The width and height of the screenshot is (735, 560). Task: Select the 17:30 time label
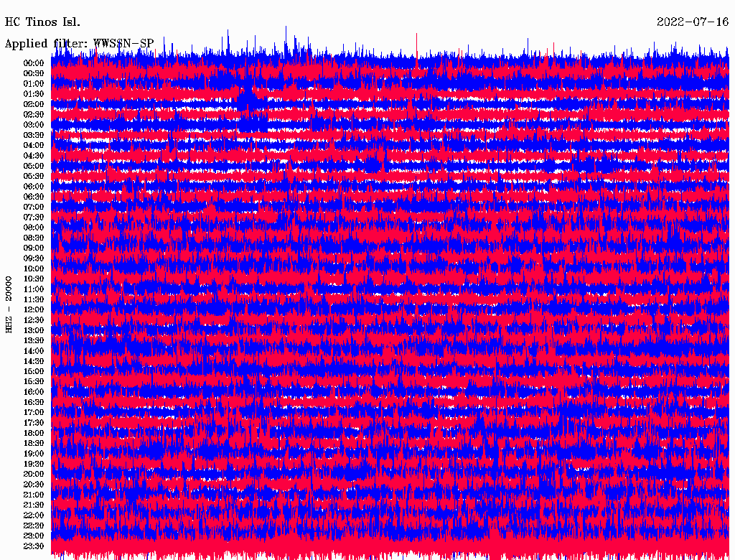pos(34,423)
